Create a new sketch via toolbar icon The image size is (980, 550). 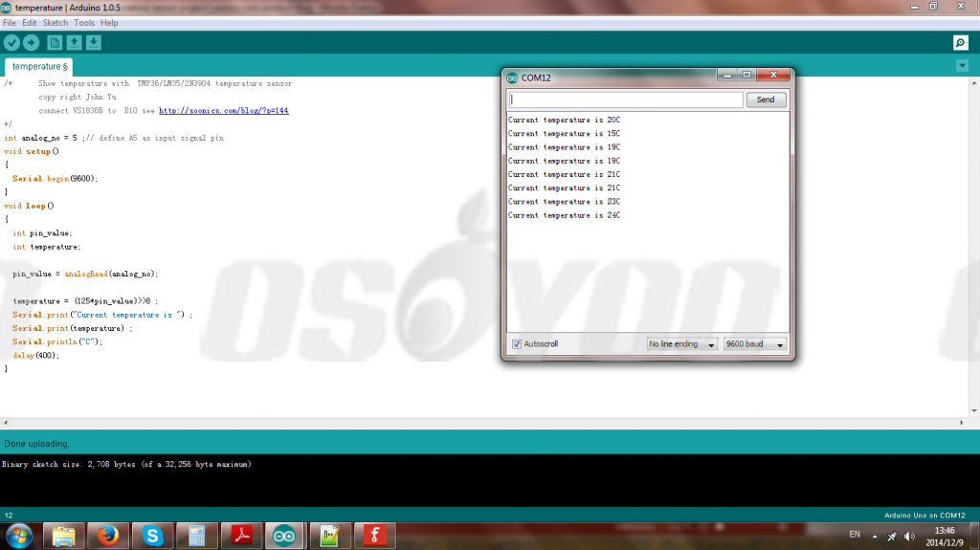tap(55, 43)
